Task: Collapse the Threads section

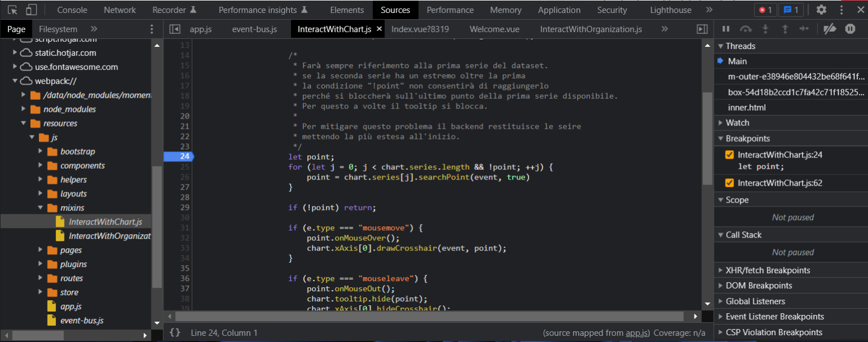Action: (x=721, y=46)
